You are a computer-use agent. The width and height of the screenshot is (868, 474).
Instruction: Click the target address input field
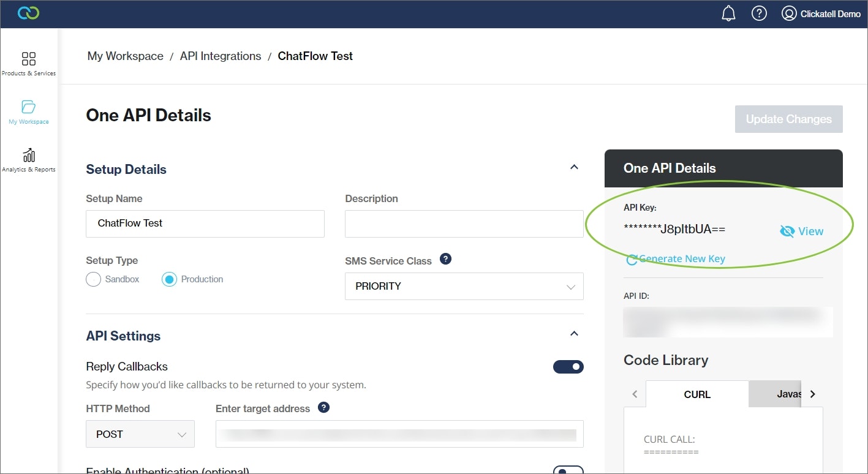coord(399,434)
